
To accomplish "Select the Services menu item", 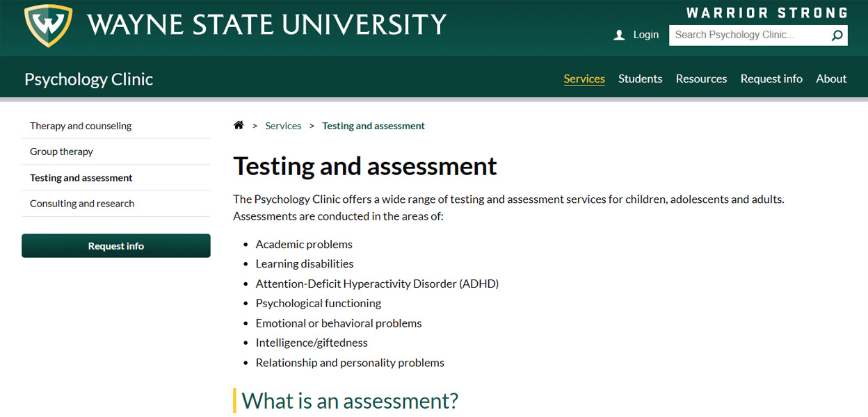I will pos(584,79).
